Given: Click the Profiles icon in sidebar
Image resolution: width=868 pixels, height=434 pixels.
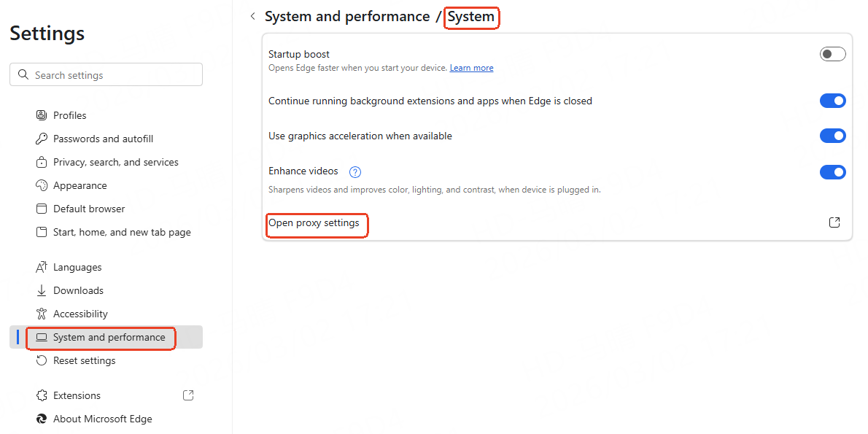Looking at the screenshot, I should [x=41, y=115].
